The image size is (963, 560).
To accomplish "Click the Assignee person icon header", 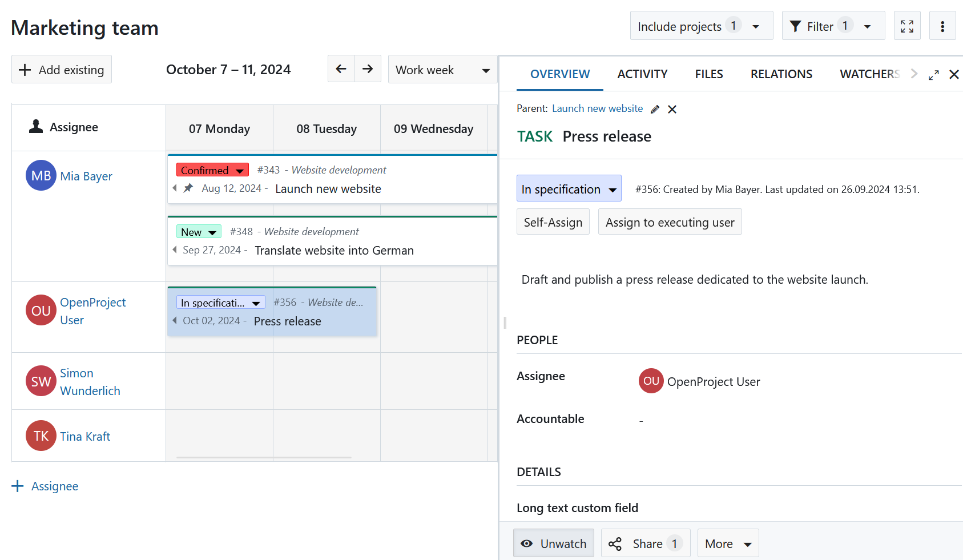I will pyautogui.click(x=34, y=127).
